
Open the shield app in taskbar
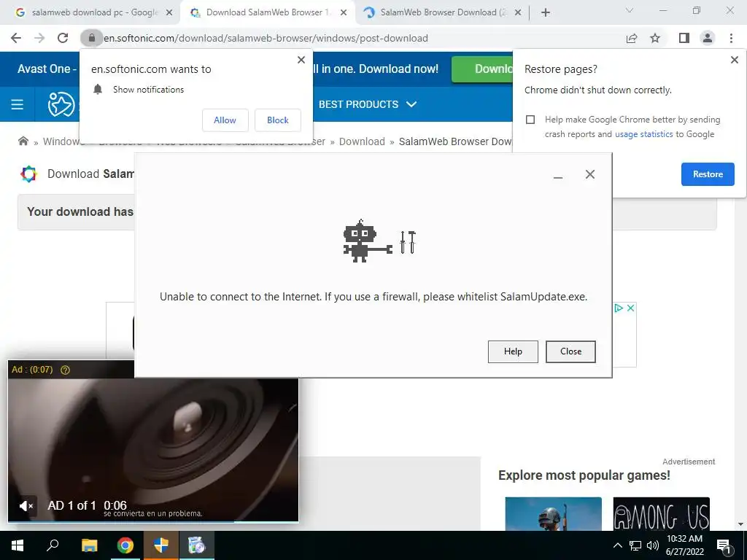[161, 545]
